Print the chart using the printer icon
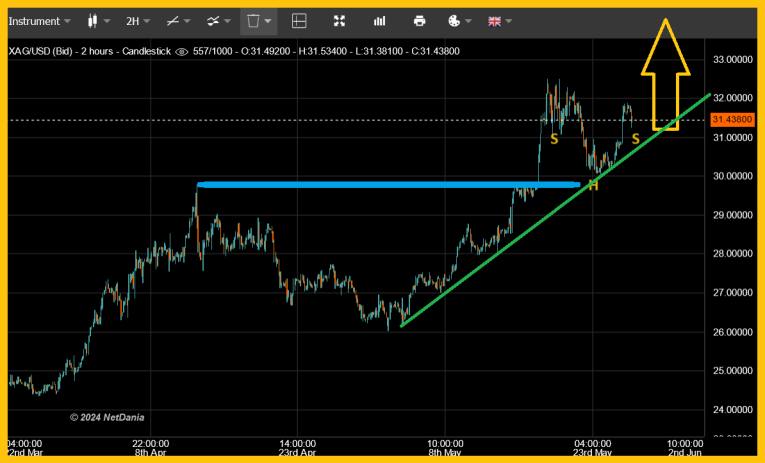 pyautogui.click(x=419, y=21)
